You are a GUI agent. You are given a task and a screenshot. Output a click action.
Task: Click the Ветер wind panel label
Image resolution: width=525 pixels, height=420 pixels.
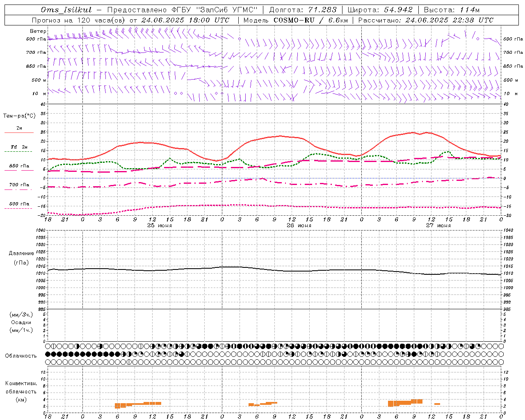coord(38,31)
